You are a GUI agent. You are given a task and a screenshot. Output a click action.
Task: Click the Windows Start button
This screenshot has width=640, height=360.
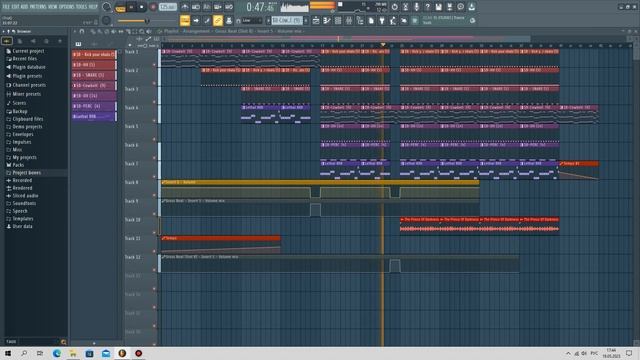click(x=8, y=353)
